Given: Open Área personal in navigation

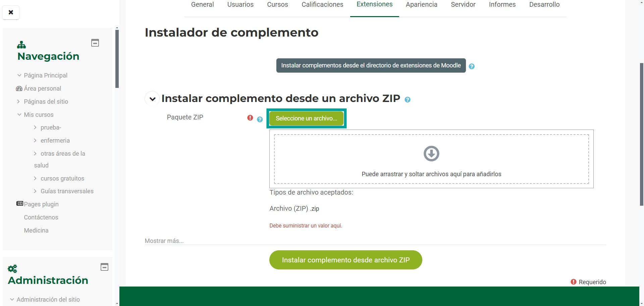Looking at the screenshot, I should coord(42,89).
